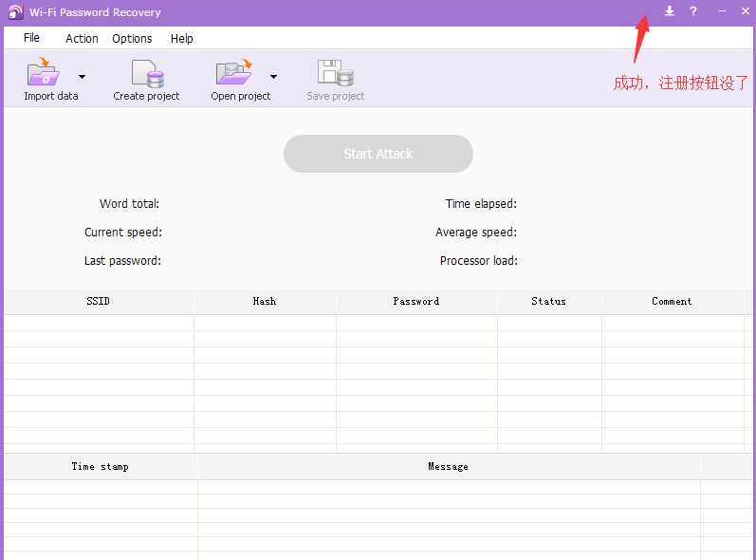
Task: Click the Open project label
Action: pyautogui.click(x=241, y=96)
